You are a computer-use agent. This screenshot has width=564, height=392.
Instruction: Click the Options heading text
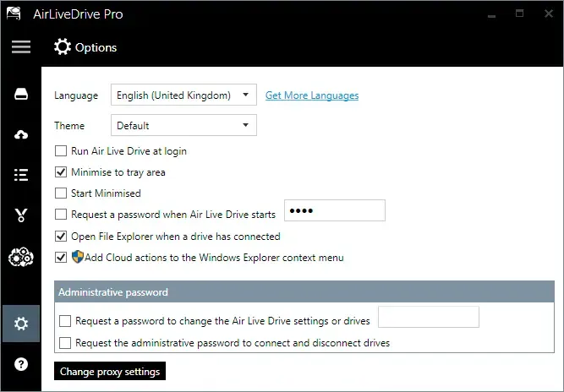click(x=96, y=47)
